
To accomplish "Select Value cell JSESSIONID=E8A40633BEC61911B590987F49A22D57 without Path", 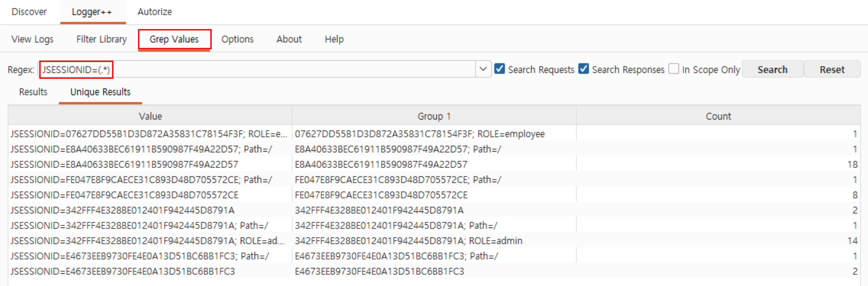I will 150,164.
